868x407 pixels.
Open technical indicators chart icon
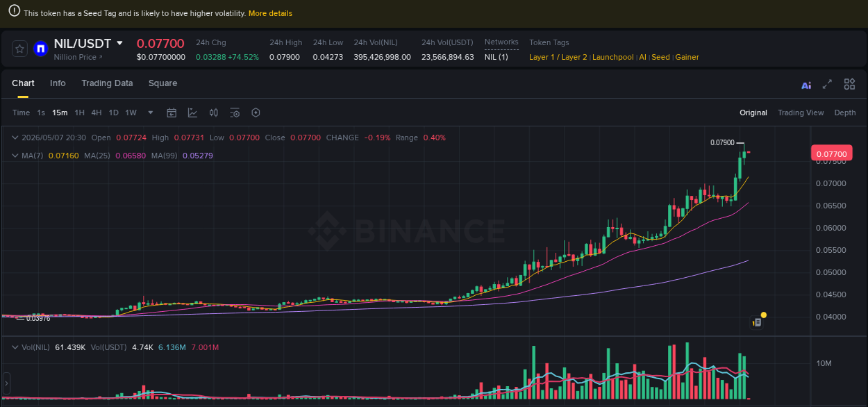tap(192, 113)
